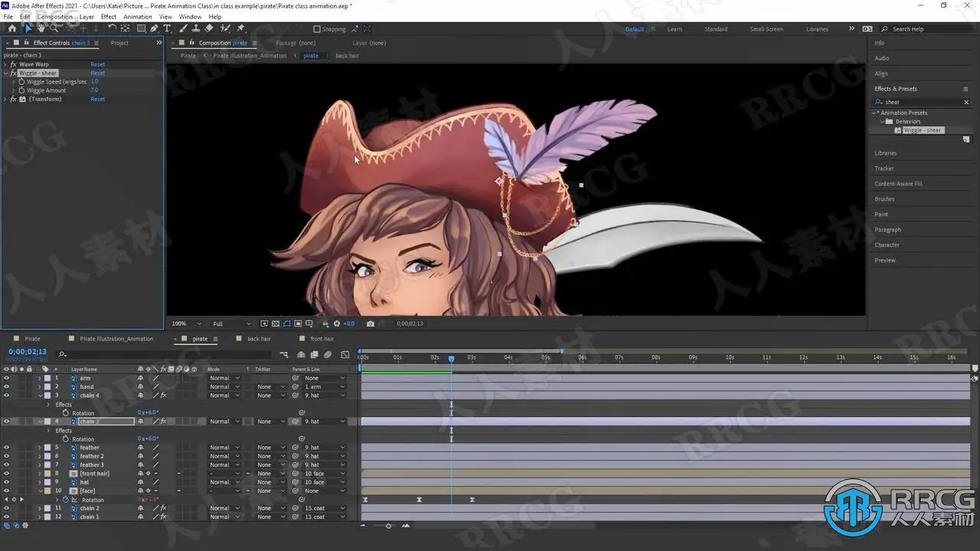Click stopwatch for Wiggle Amount property

point(21,90)
